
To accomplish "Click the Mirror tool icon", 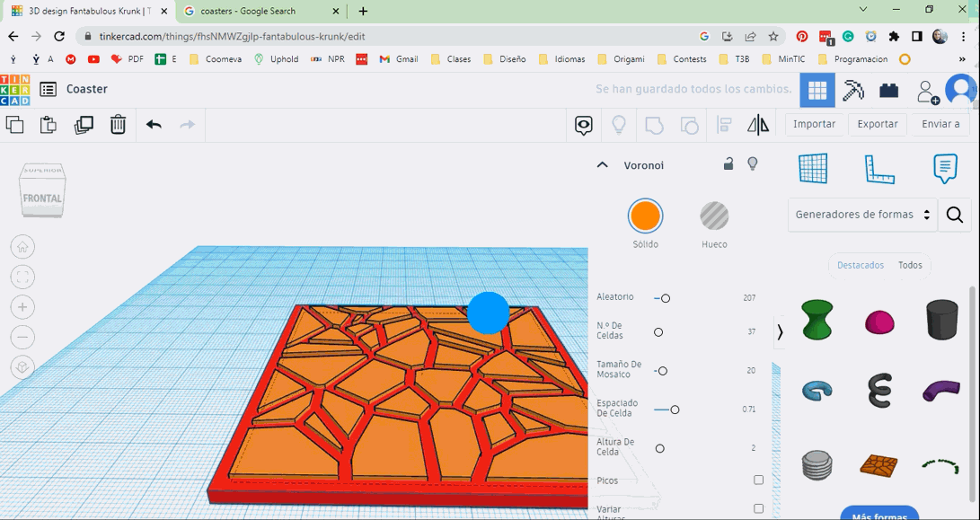I will [x=758, y=125].
